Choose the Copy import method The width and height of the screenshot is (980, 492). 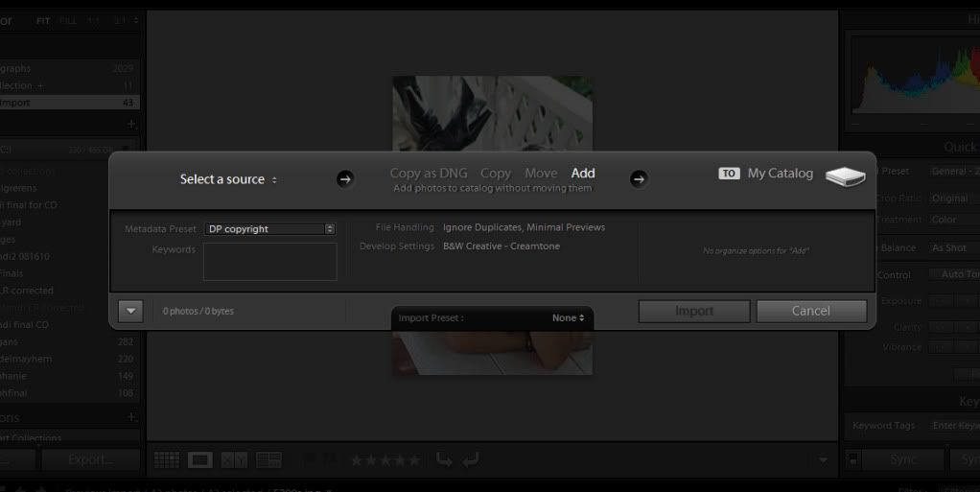pos(496,174)
